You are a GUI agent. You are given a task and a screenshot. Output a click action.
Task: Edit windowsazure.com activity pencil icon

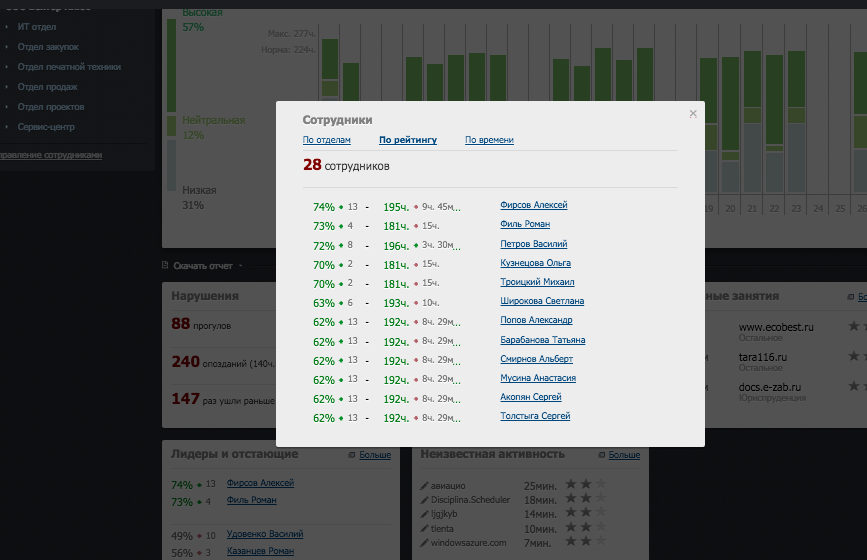click(x=424, y=543)
